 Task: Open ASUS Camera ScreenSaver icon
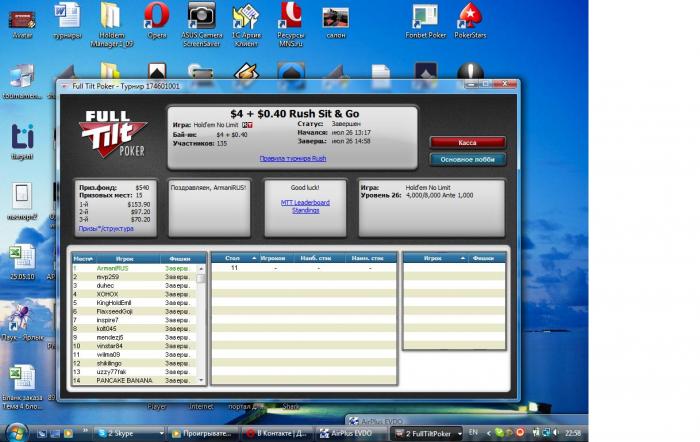click(x=201, y=16)
